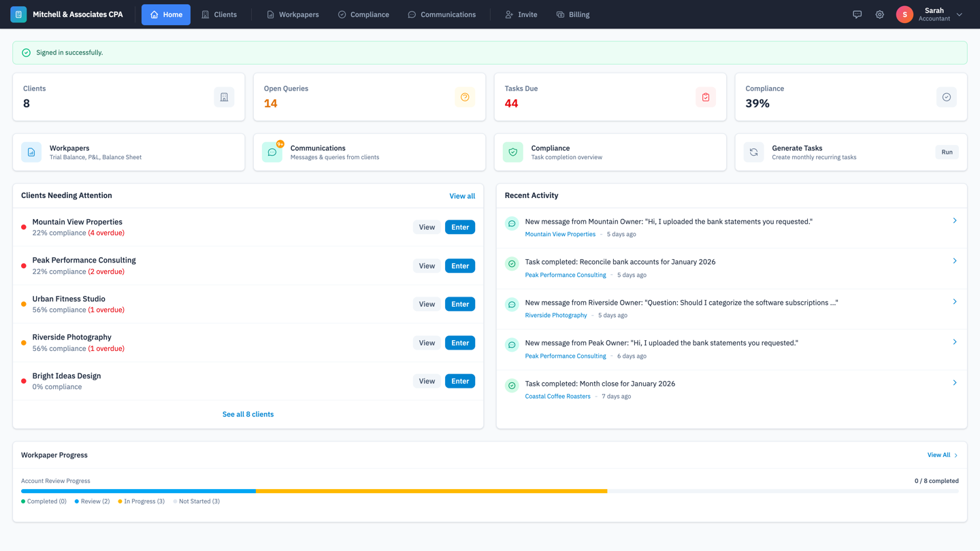The height and width of the screenshot is (551, 980).
Task: Run the Generate Tasks monthly recurring tasks
Action: pos(946,152)
